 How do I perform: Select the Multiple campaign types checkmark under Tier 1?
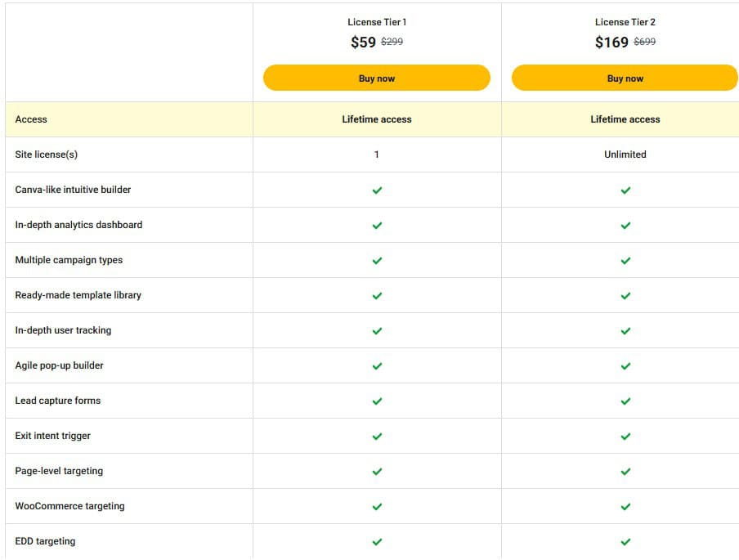[x=377, y=260]
